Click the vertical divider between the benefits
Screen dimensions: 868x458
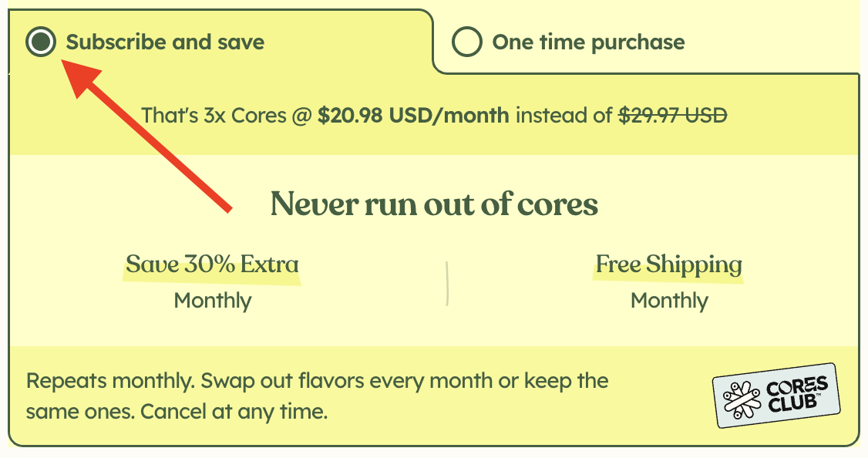click(447, 284)
